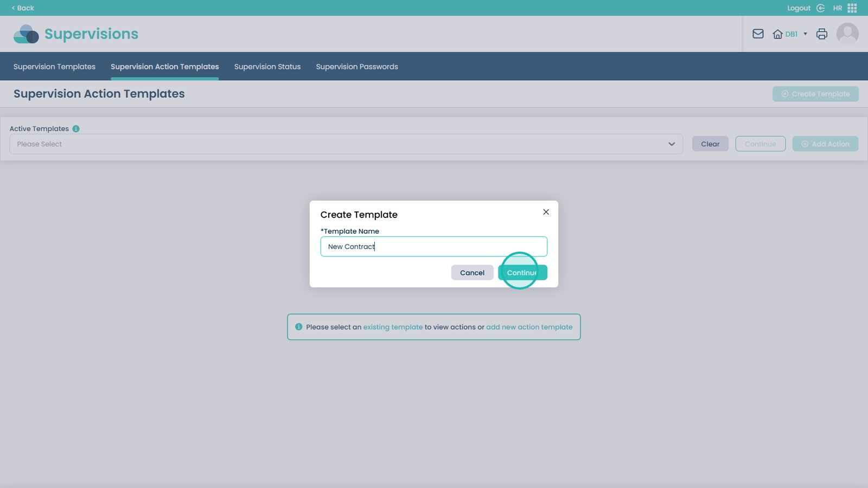This screenshot has height=488, width=868.
Task: Click the Supervisions cloud logo
Action: coord(26,34)
